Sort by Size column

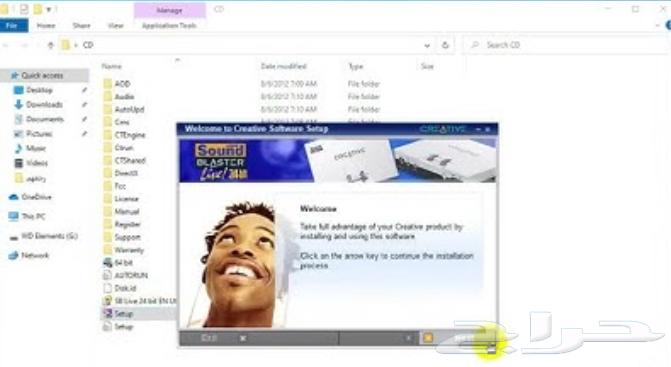427,66
